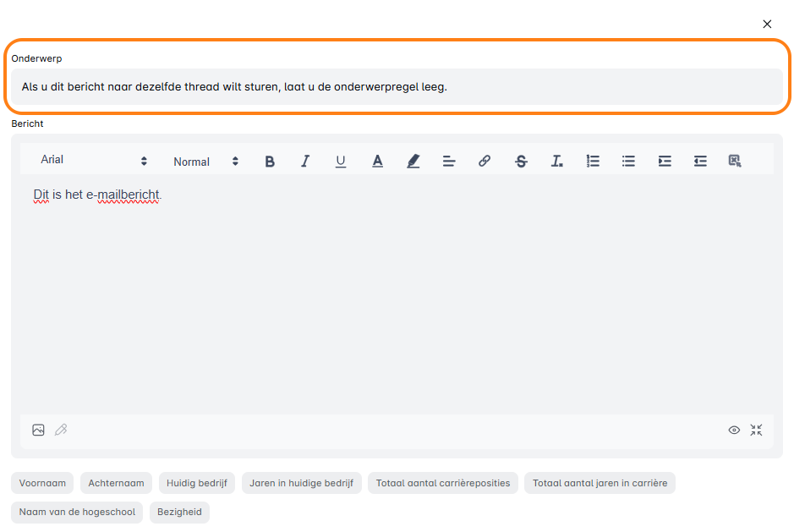Apply italic formatting
The image size is (794, 532).
305,161
